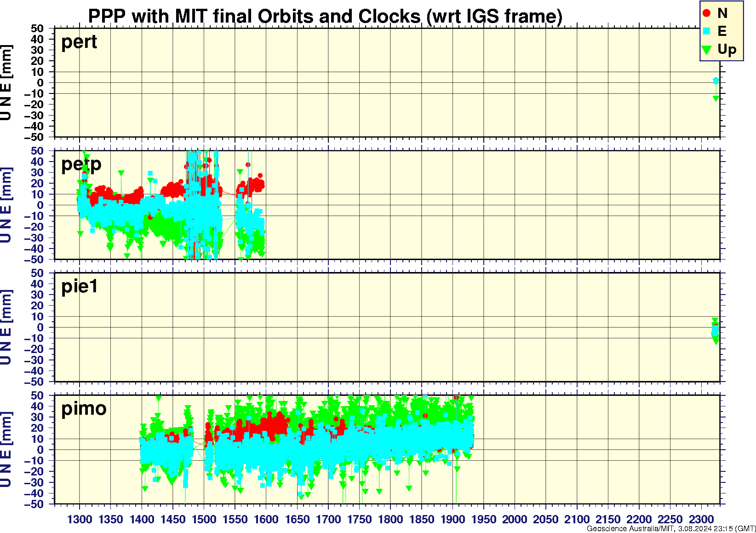This screenshot has width=756, height=533.
Task: Select the 'pie1' station label
Action: pyautogui.click(x=80, y=286)
